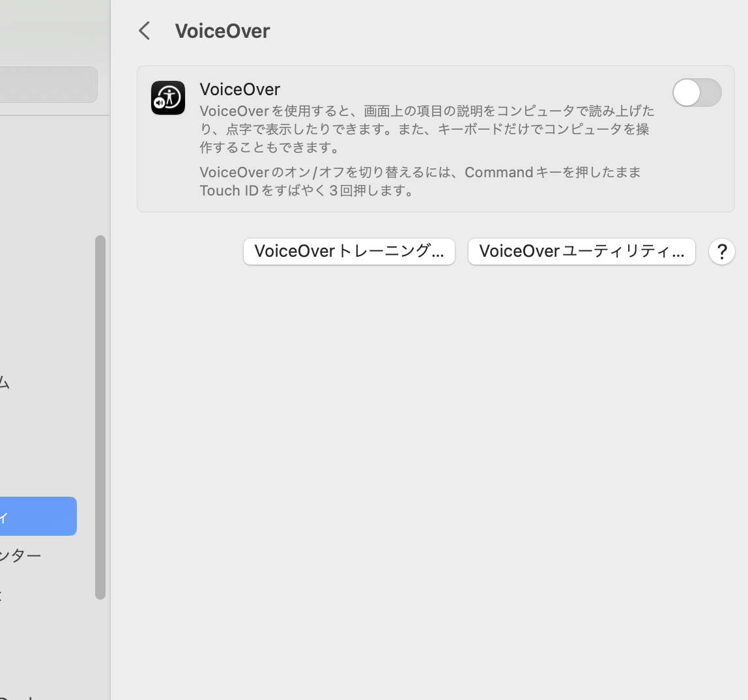Viewport: 748px width, 700px height.
Task: Click the sidebar vertical scrollbar thumb
Action: [100, 417]
